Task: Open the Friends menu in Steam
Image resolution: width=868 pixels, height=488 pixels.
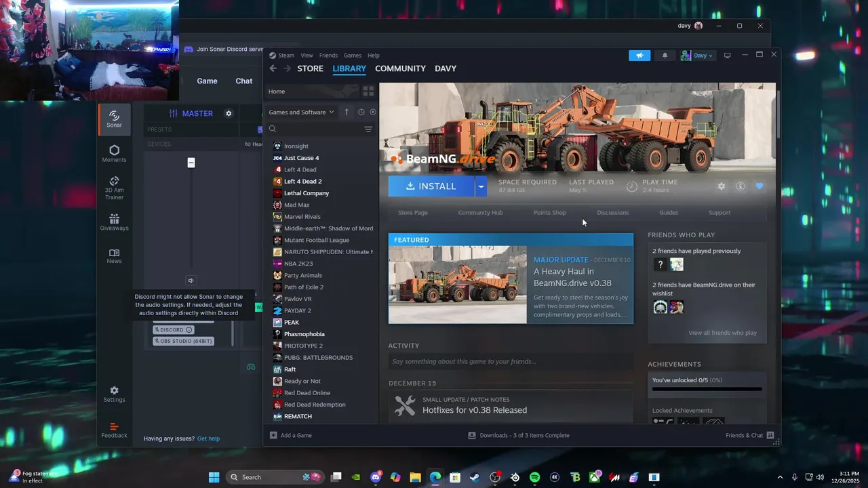Action: click(328, 56)
